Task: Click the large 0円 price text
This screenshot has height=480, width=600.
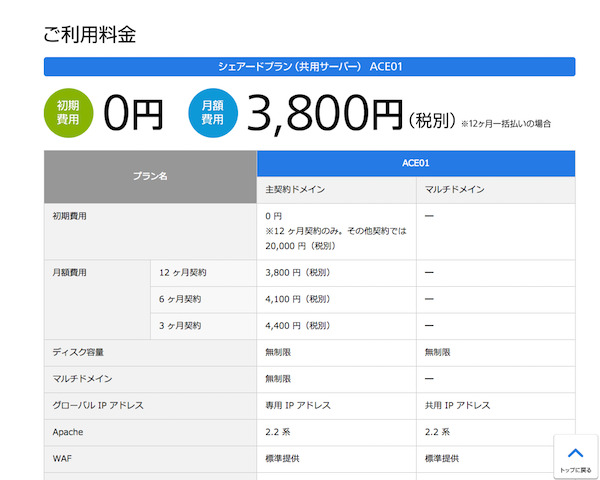Action: coord(134,114)
